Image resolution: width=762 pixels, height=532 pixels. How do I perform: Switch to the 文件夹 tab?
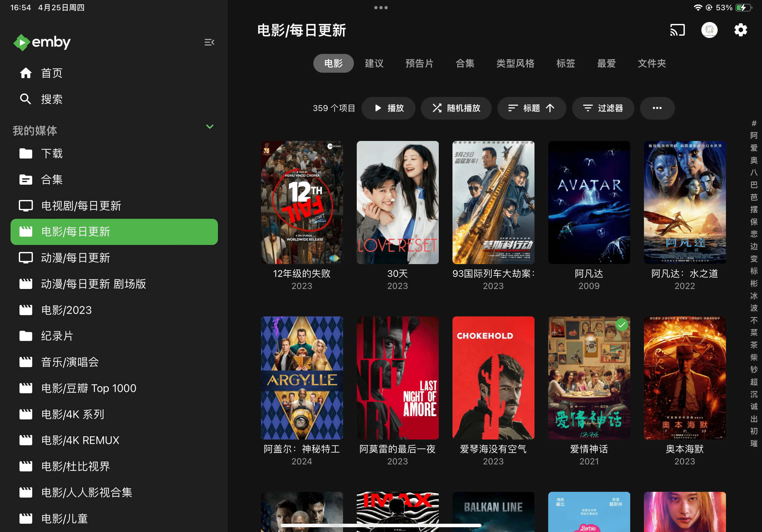click(652, 63)
